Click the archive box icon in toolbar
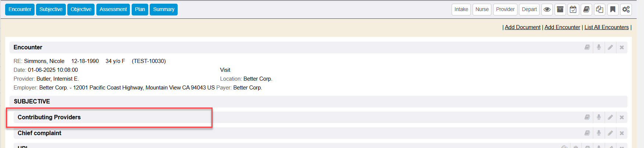 tap(560, 10)
